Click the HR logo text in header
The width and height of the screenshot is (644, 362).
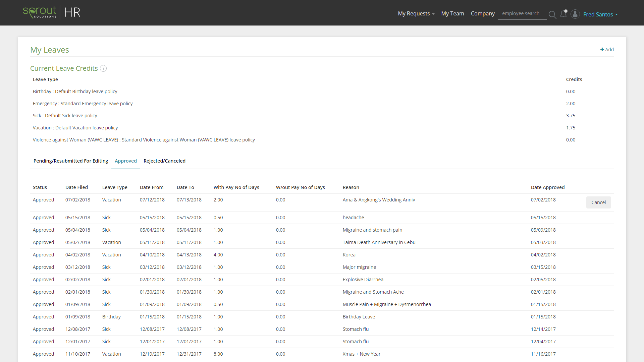(72, 12)
